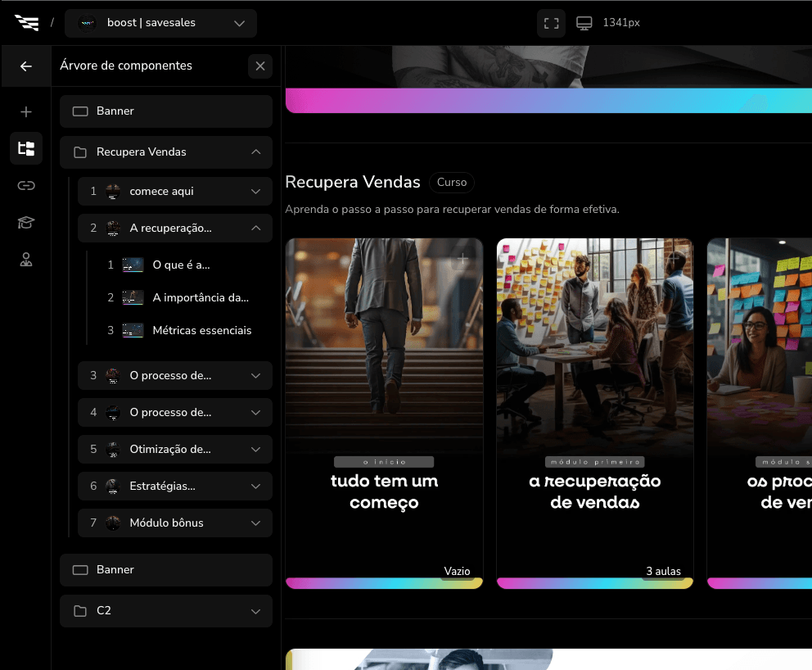This screenshot has height=670, width=812.
Task: Click the plus add component sidebar icon
Action: [x=26, y=111]
